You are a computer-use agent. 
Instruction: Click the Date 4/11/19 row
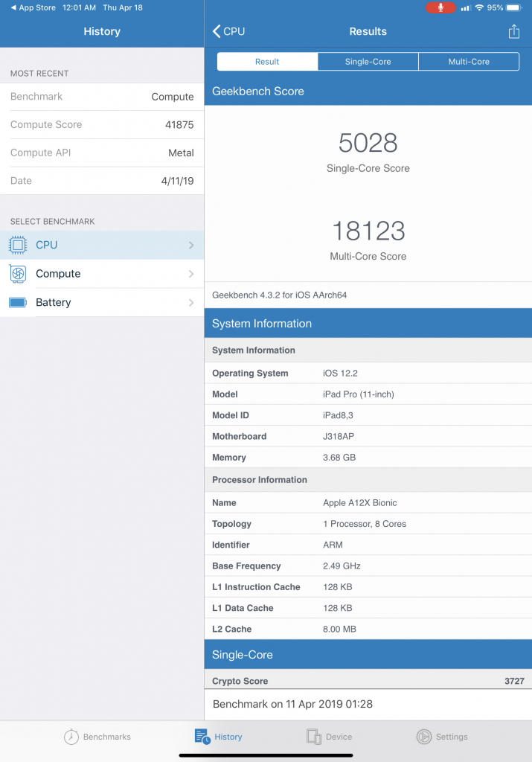(x=102, y=181)
